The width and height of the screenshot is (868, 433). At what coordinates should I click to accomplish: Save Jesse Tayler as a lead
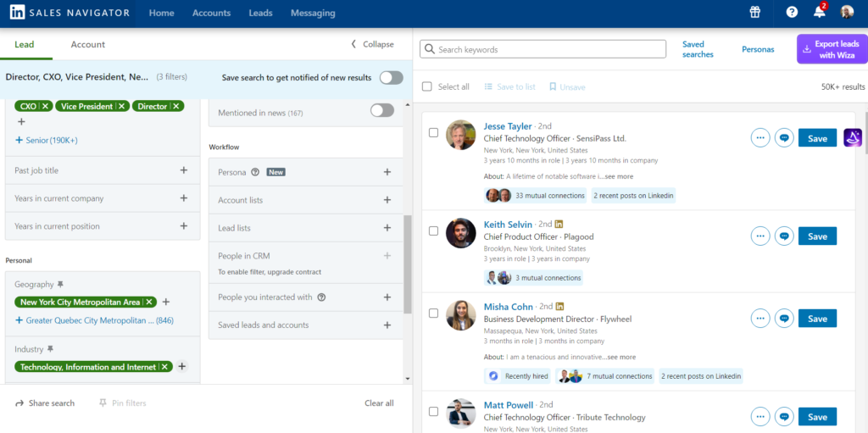click(x=817, y=138)
